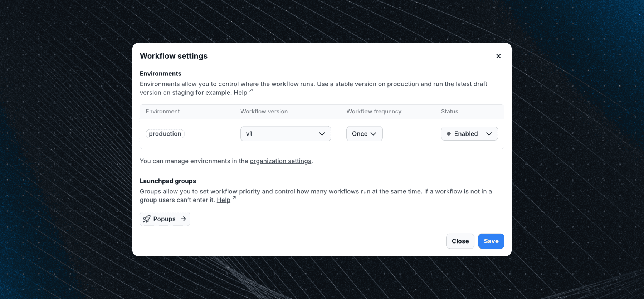
Task: Open the Workflow frequency dropdown set to Once
Action: tap(364, 133)
